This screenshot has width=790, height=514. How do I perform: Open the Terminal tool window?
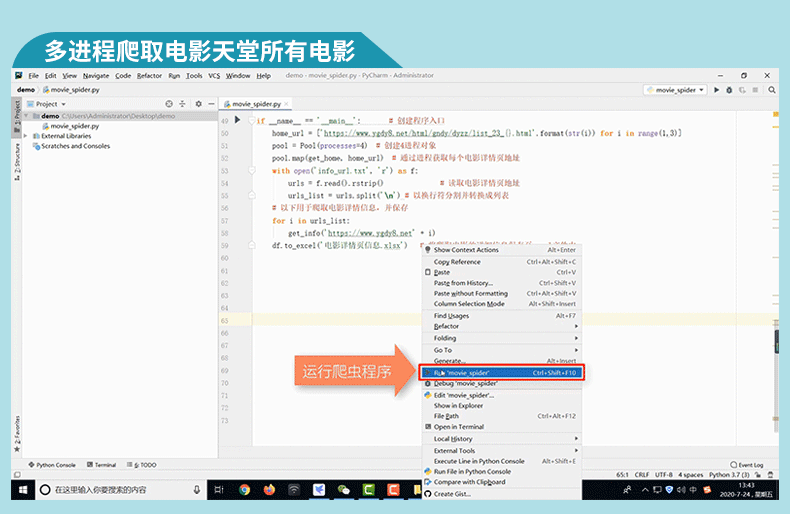click(101, 465)
